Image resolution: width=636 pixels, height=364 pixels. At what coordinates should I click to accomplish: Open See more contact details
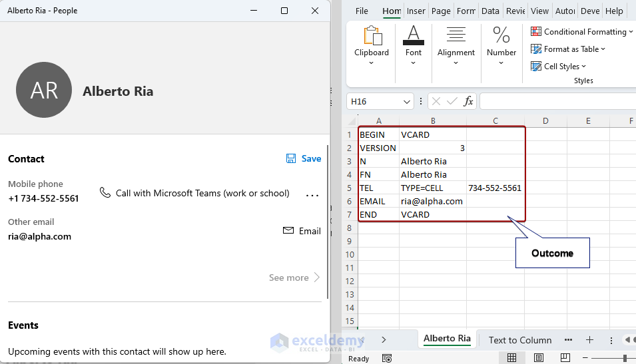coord(294,277)
